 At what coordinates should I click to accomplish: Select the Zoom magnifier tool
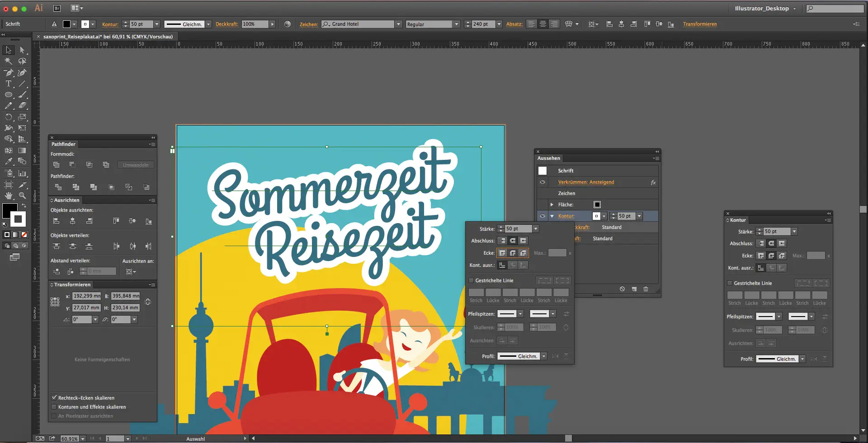tap(22, 196)
